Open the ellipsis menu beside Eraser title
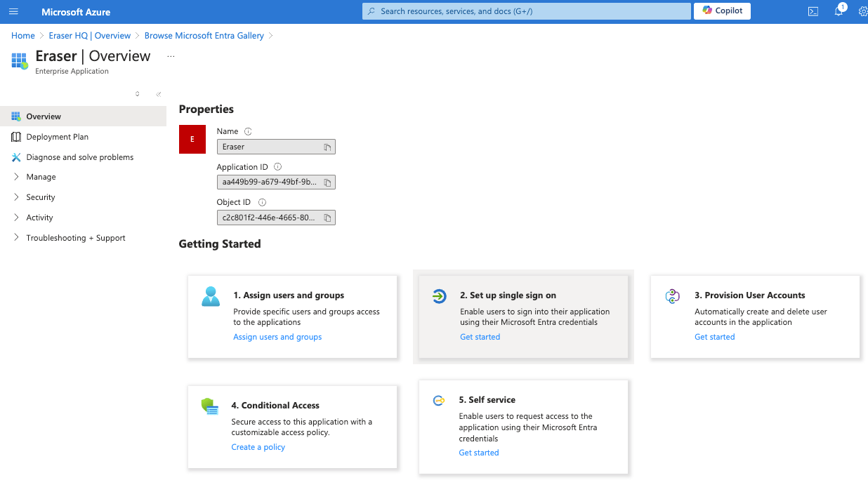 tap(171, 56)
